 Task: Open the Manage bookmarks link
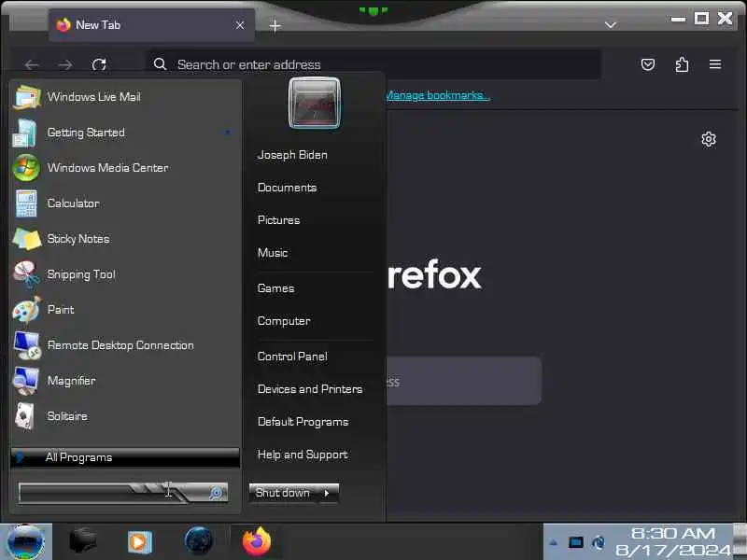[437, 95]
